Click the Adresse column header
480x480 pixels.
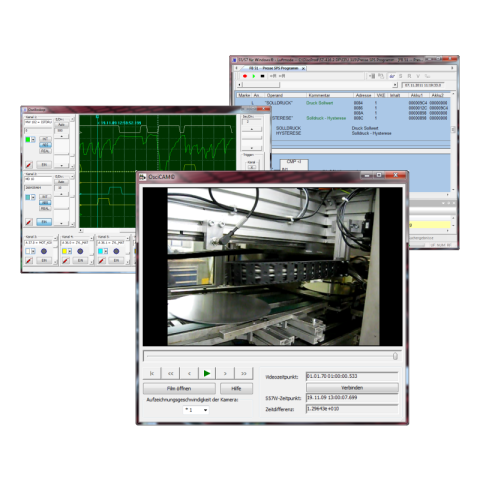click(x=363, y=95)
